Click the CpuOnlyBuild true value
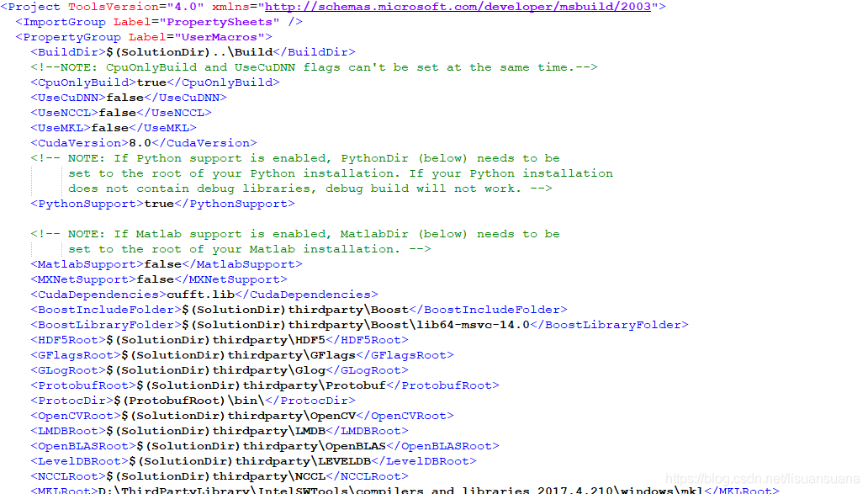 coord(151,82)
